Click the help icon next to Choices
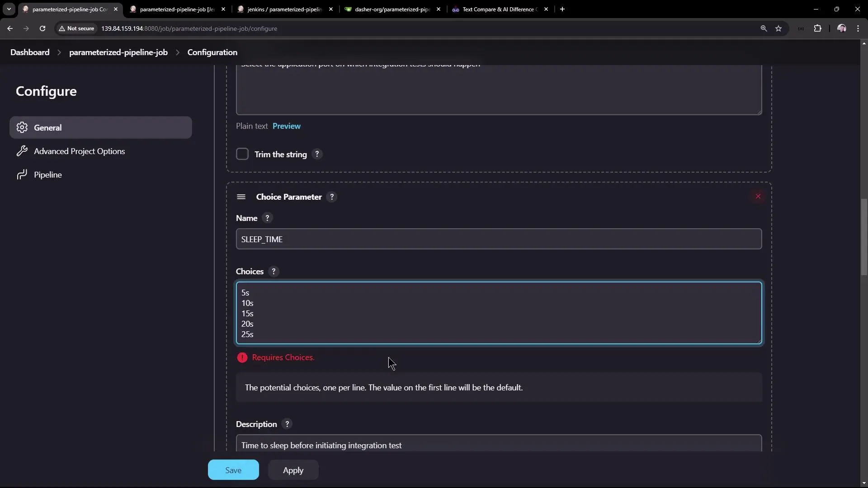868x488 pixels. coord(274,271)
